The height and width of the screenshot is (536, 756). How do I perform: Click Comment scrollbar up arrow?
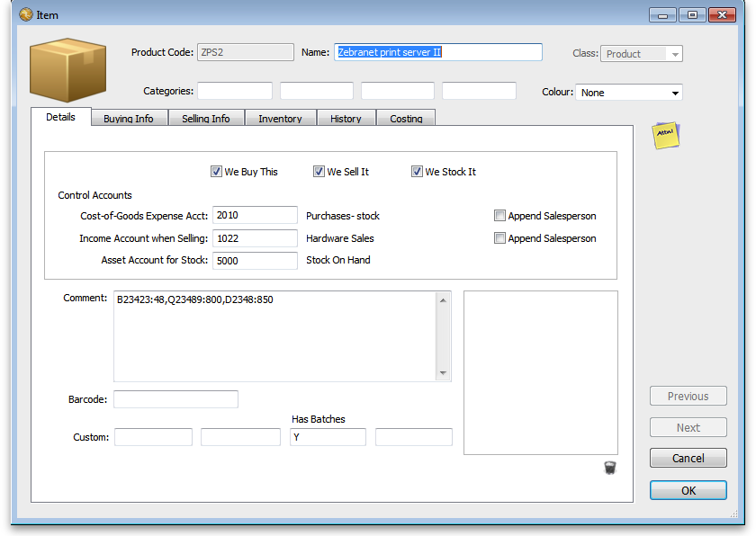443,300
